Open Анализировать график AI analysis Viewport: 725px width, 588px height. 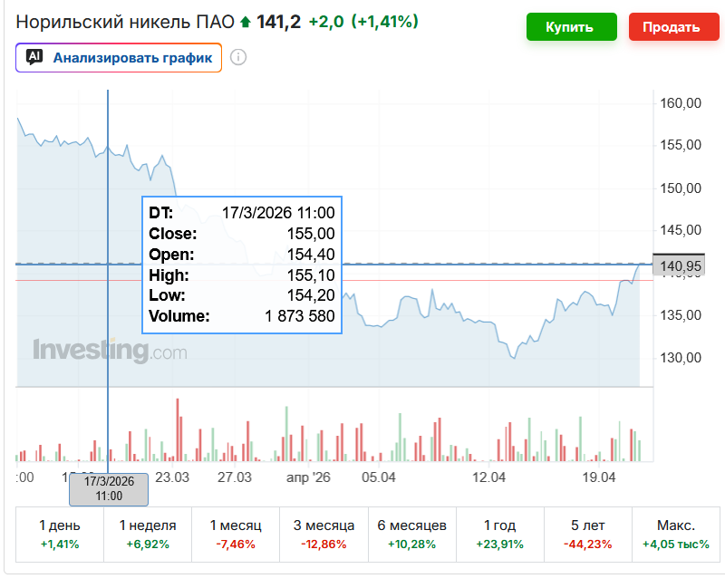point(119,58)
